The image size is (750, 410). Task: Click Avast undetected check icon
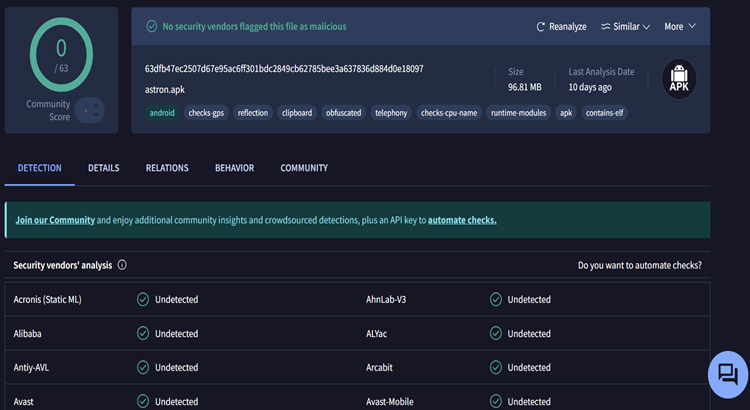coord(143,401)
